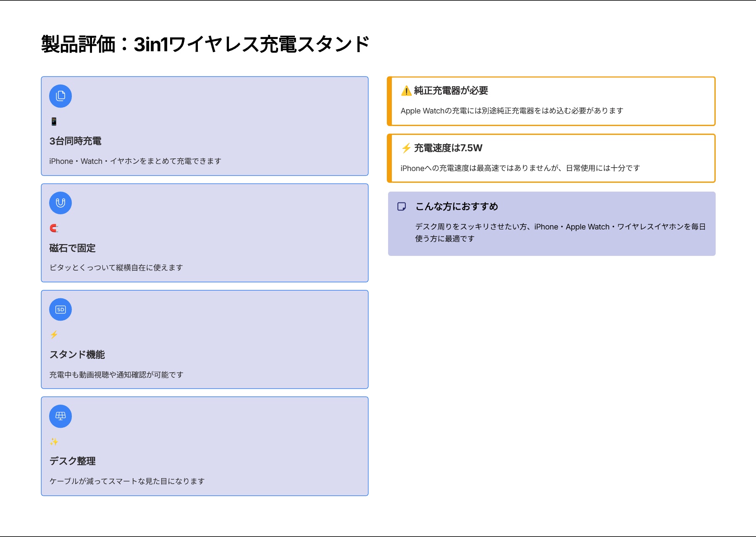Click the sticky note icon beside こんな方におすすめ
Image resolution: width=756 pixels, height=537 pixels.
coord(402,206)
